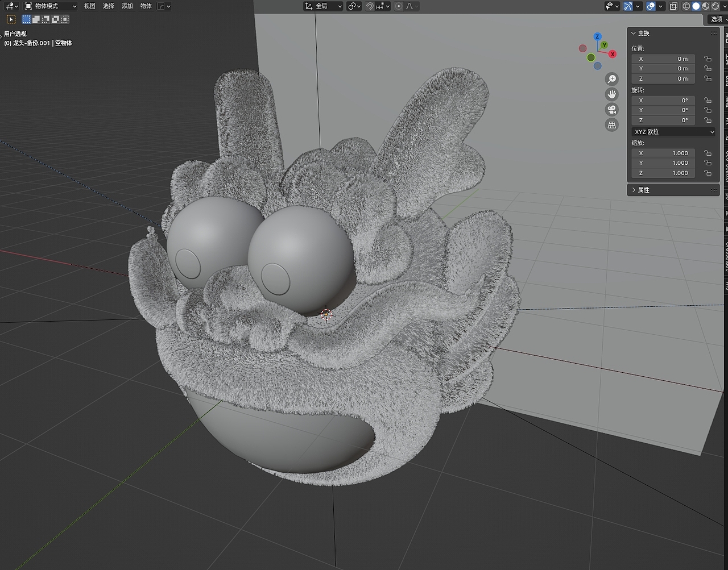Choose set new selection mode
Image resolution: width=728 pixels, height=570 pixels.
pos(26,19)
